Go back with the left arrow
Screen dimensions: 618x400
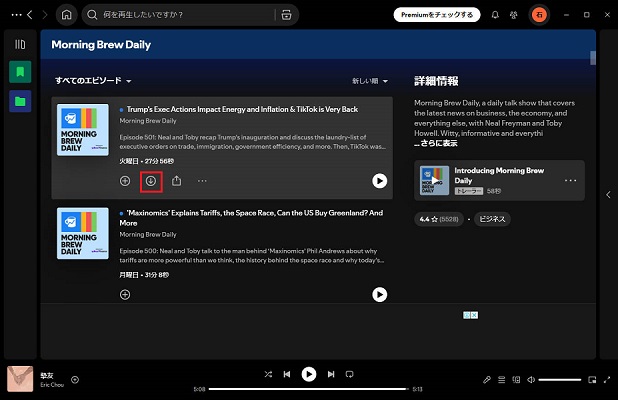pyautogui.click(x=30, y=15)
